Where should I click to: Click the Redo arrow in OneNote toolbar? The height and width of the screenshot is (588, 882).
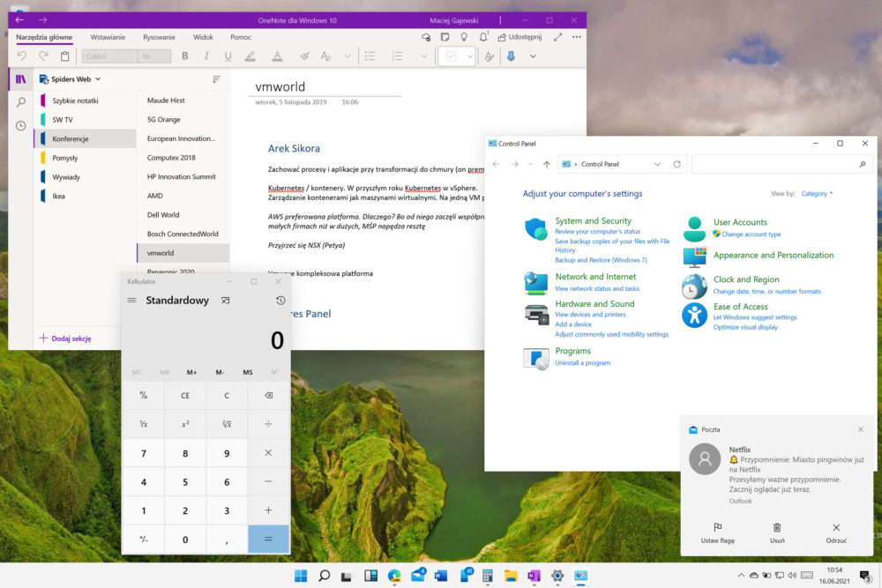43,56
